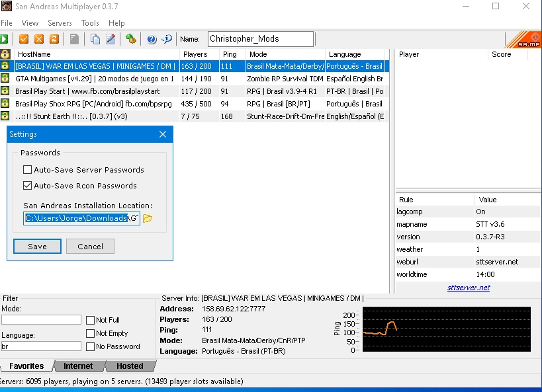Open the Help menu

116,23
